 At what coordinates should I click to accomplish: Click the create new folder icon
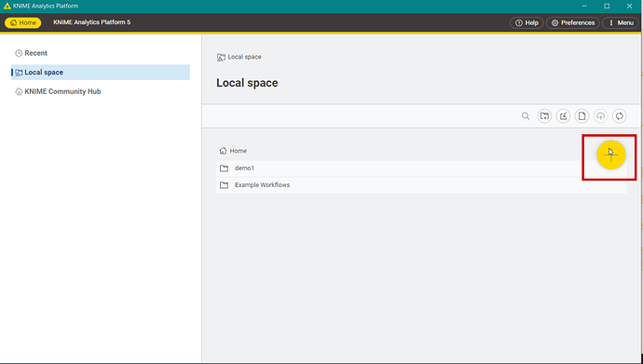coord(544,115)
